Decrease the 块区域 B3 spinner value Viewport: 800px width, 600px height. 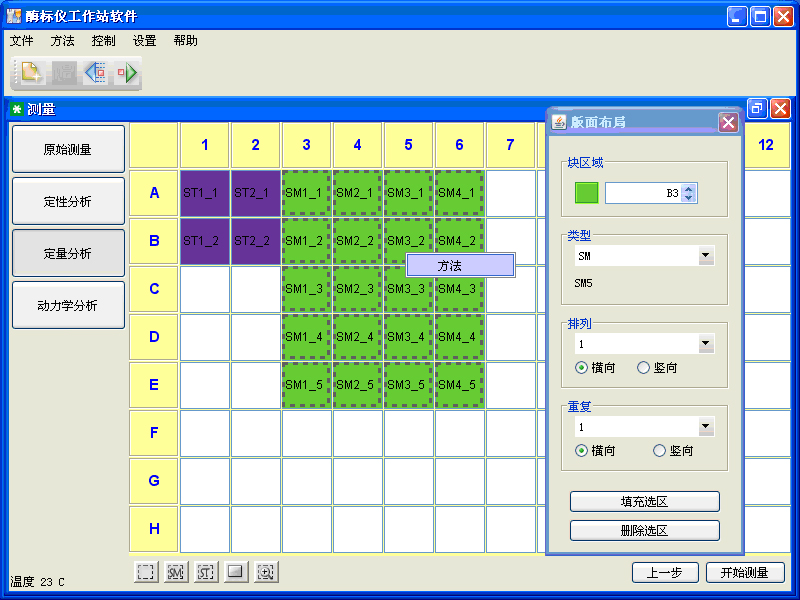click(689, 197)
